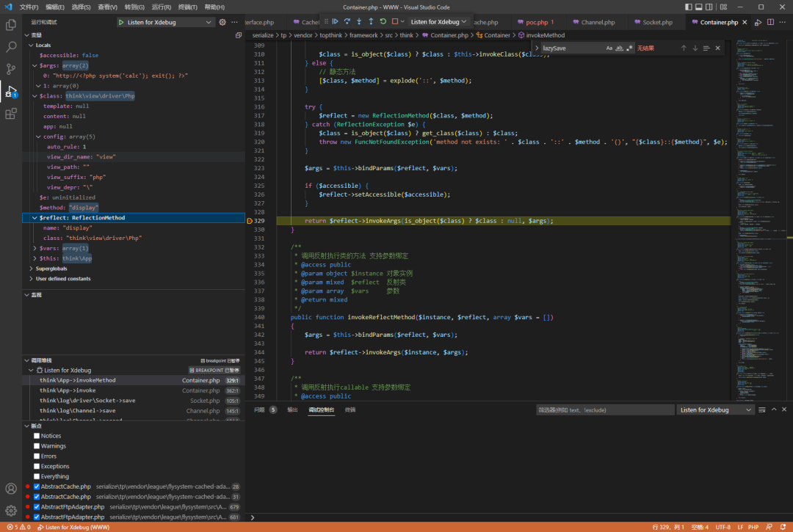The height and width of the screenshot is (532, 793).
Task: Select think\App->invoke call stack frame
Action: (x=68, y=390)
